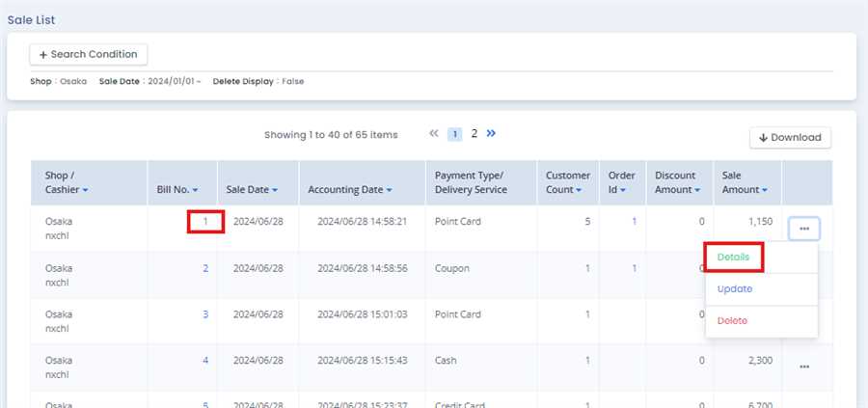
Task: Click the Download button
Action: (x=790, y=138)
